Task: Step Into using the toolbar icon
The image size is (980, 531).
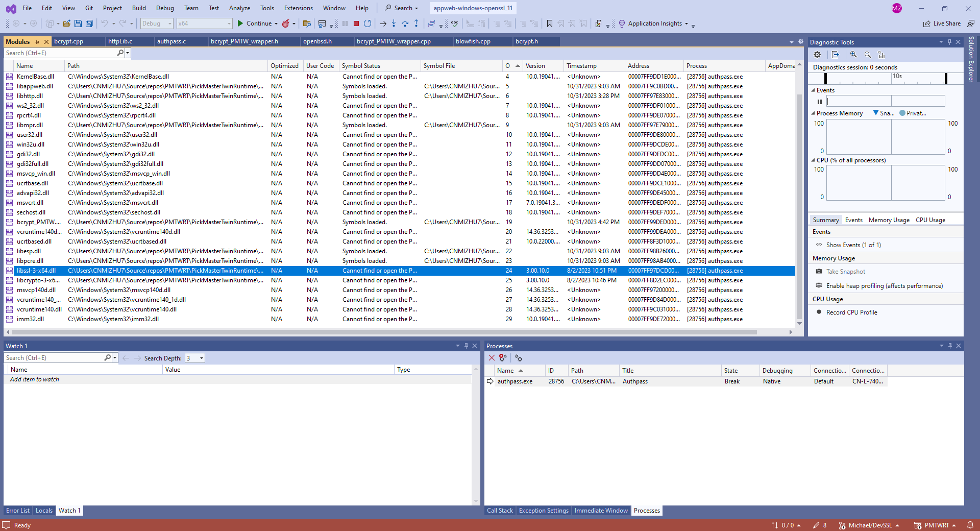Action: pyautogui.click(x=394, y=23)
